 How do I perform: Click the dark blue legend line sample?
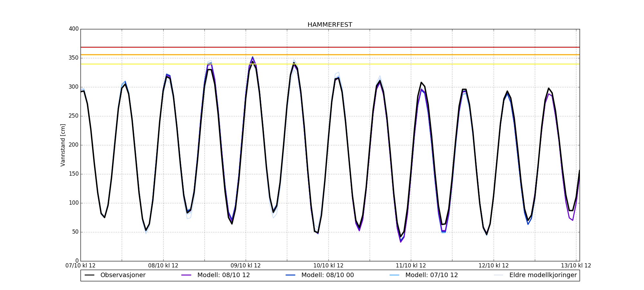click(290, 275)
